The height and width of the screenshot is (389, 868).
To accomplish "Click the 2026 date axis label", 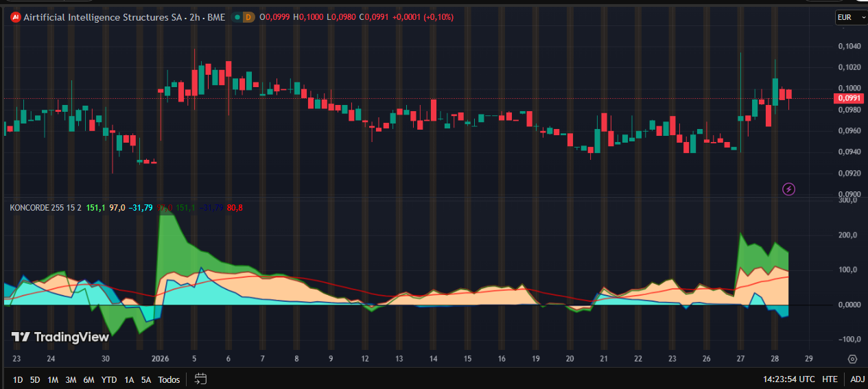I will (x=160, y=359).
